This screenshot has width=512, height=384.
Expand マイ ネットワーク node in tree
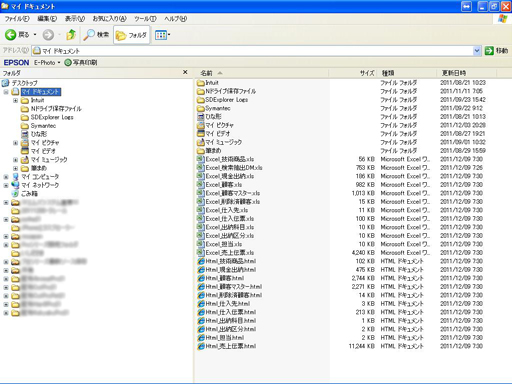click(x=6, y=185)
